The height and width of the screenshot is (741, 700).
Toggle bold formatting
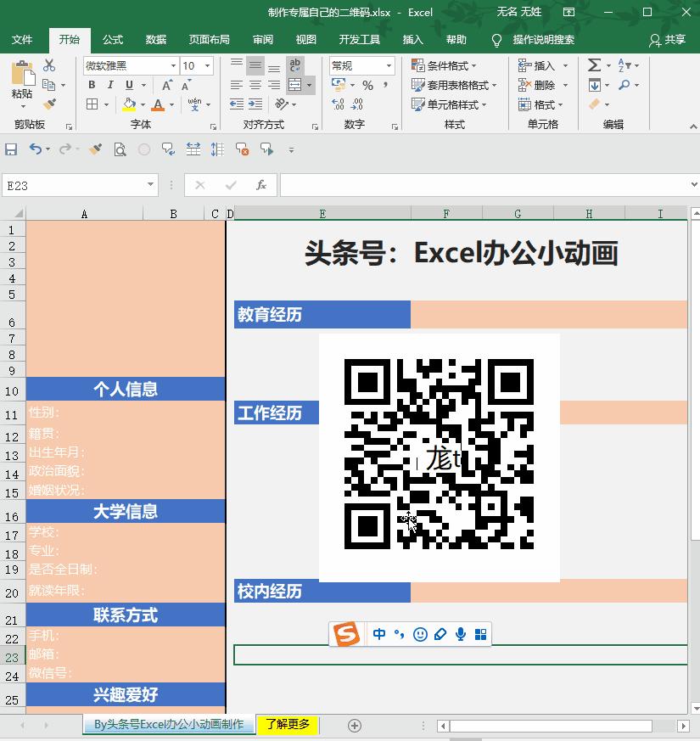[92, 84]
